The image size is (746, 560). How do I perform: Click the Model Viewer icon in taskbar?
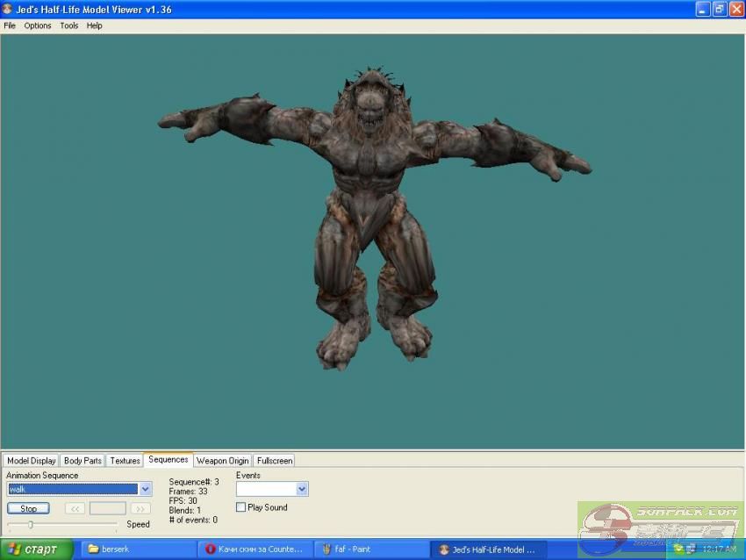point(444,549)
